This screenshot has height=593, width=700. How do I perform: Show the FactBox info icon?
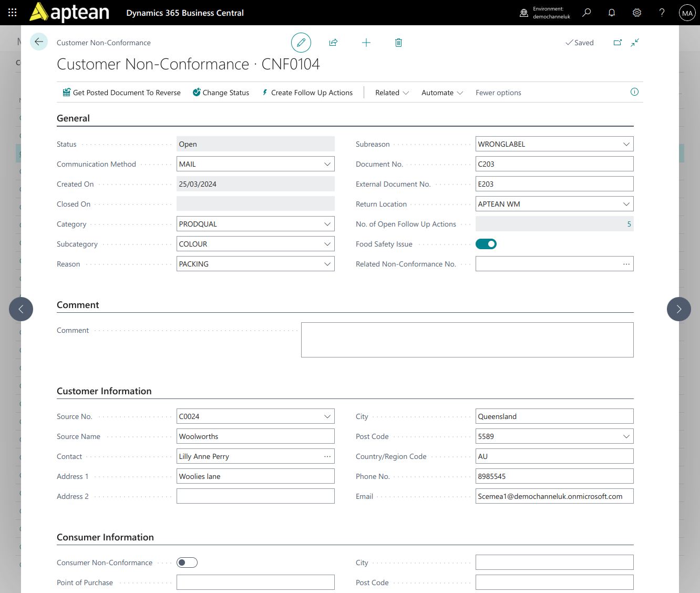click(x=634, y=92)
